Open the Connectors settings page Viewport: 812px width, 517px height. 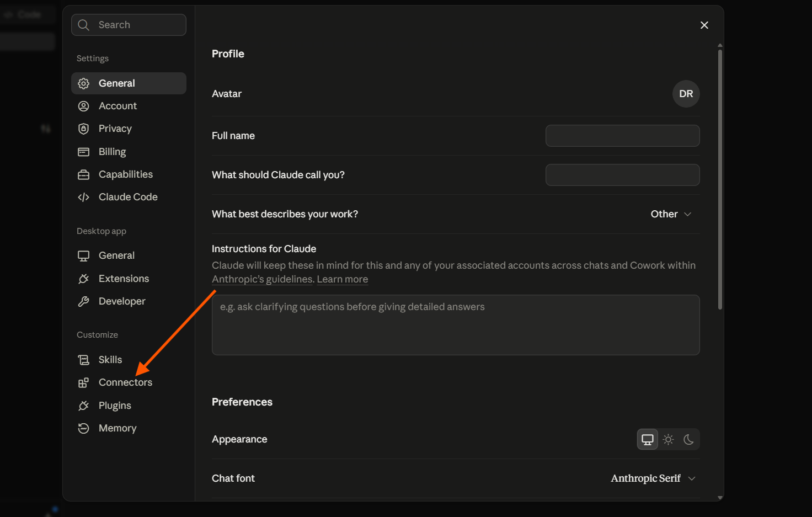coord(129,382)
